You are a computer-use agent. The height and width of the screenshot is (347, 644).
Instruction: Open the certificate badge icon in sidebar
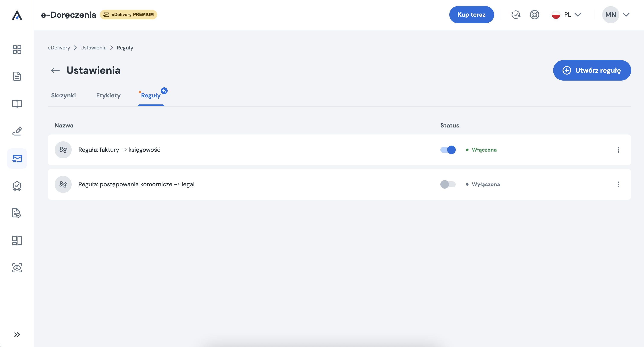17,186
